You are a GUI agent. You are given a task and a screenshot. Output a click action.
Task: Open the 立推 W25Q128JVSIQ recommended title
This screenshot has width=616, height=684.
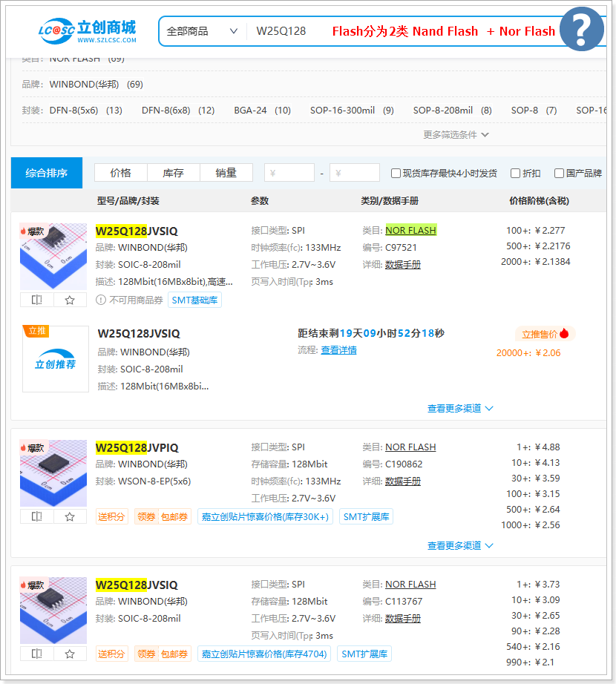coord(139,334)
